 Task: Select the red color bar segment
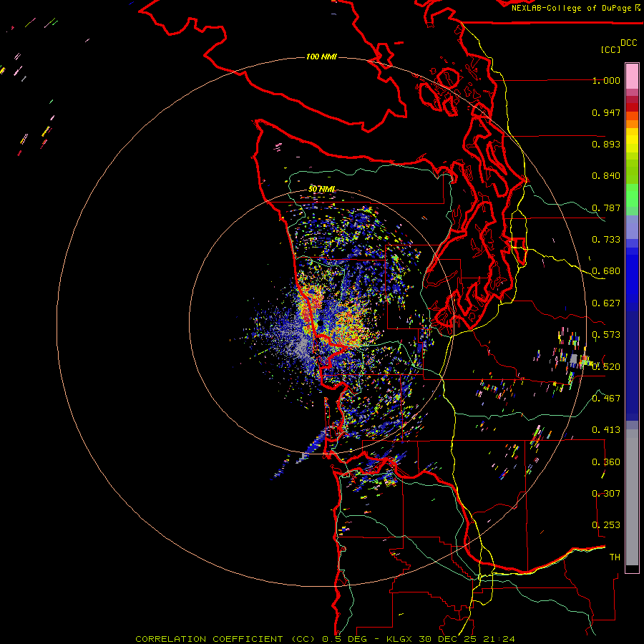pos(632,107)
